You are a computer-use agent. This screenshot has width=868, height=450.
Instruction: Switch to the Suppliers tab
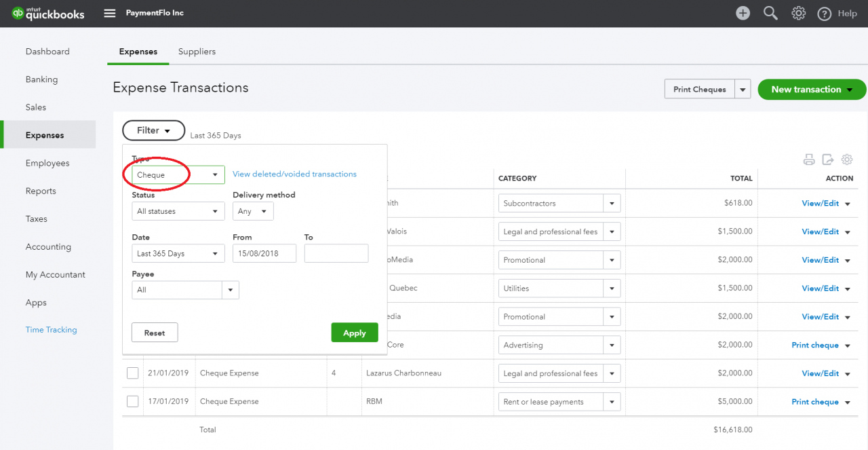[x=197, y=51]
